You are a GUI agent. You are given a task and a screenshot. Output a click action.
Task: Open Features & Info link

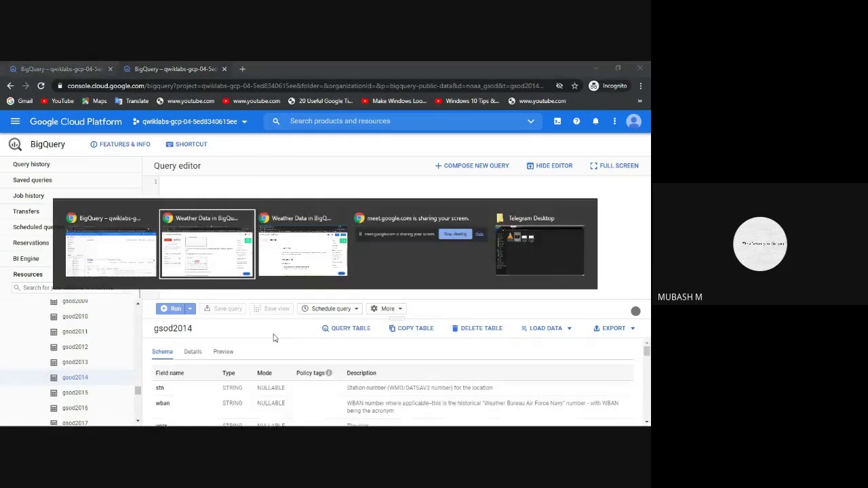(120, 144)
